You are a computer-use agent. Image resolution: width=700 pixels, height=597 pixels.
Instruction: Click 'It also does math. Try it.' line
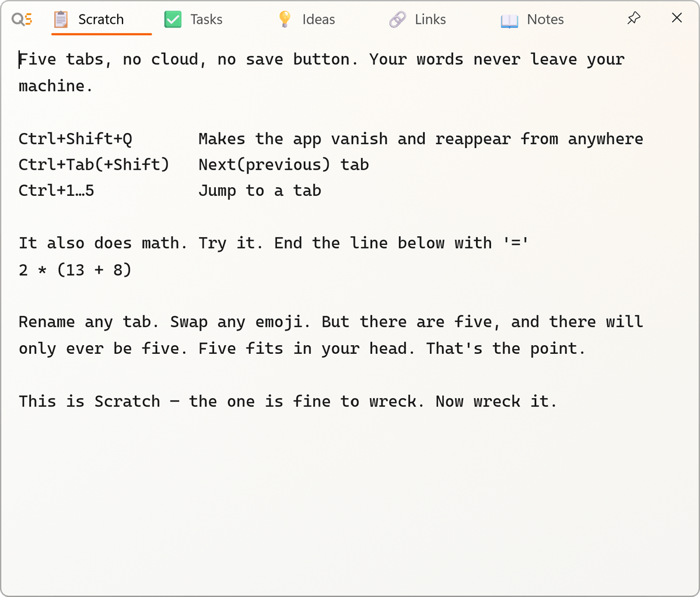[274, 243]
